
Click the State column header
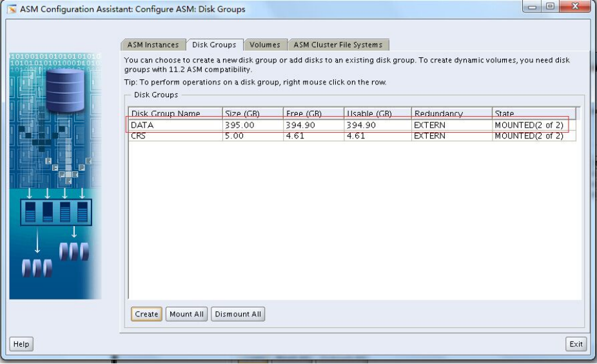tap(534, 113)
